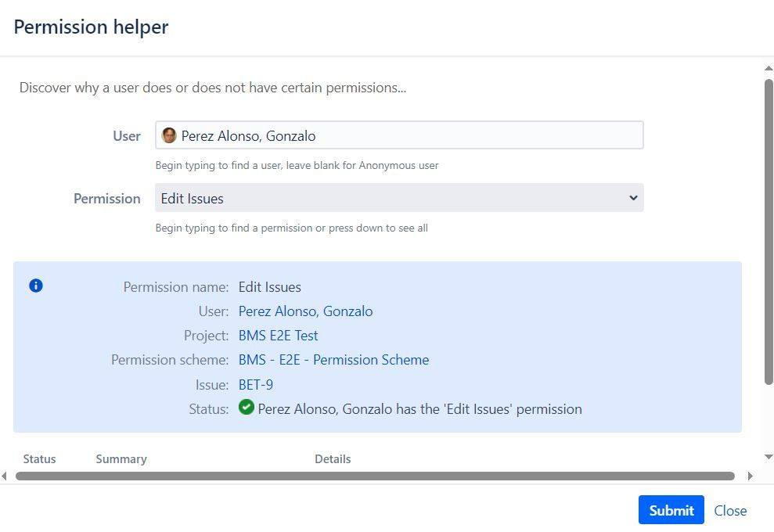Click vertical scrollbar down arrow
Screen dimensions: 774x532
tap(769, 457)
